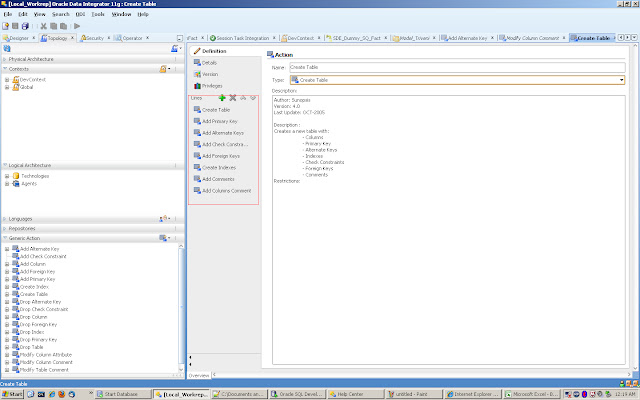Click the Save toolbar icon
Viewport: 640px width, 400px height.
click(15, 26)
